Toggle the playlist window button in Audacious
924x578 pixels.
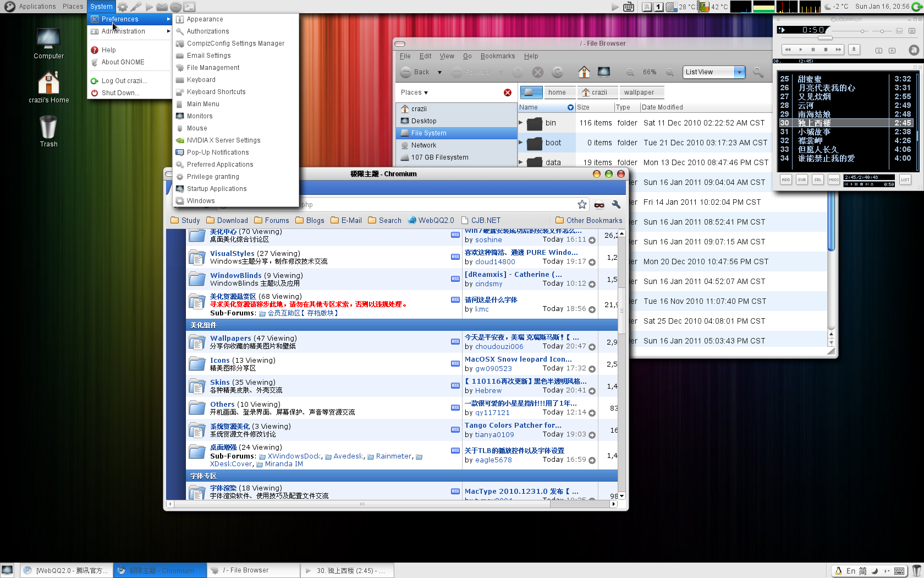pyautogui.click(x=912, y=31)
